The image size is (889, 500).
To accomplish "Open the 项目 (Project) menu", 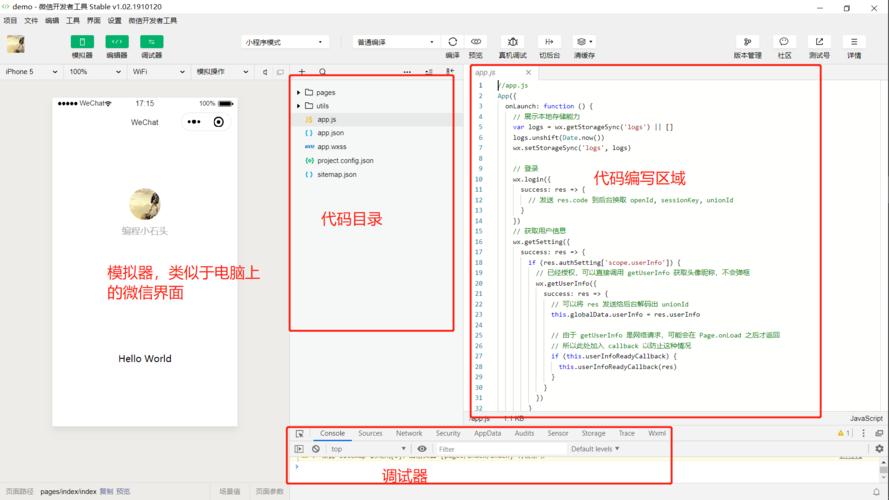I will [x=10, y=20].
